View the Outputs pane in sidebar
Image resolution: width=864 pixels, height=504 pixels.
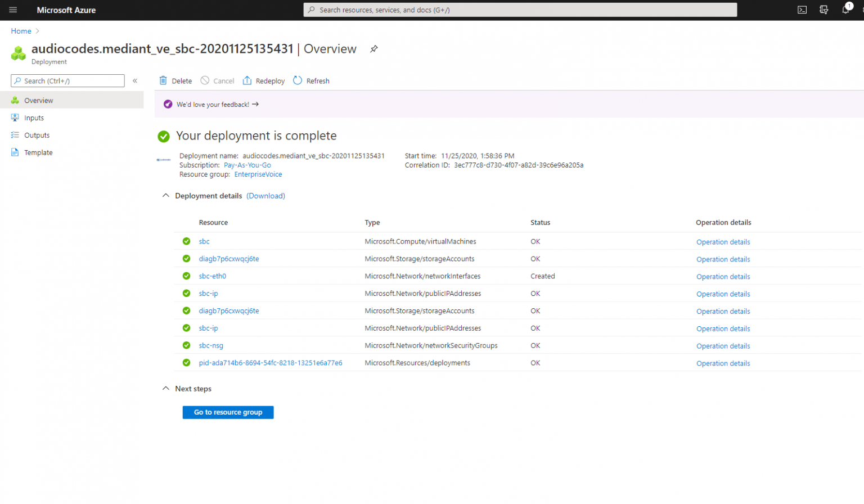pyautogui.click(x=36, y=134)
